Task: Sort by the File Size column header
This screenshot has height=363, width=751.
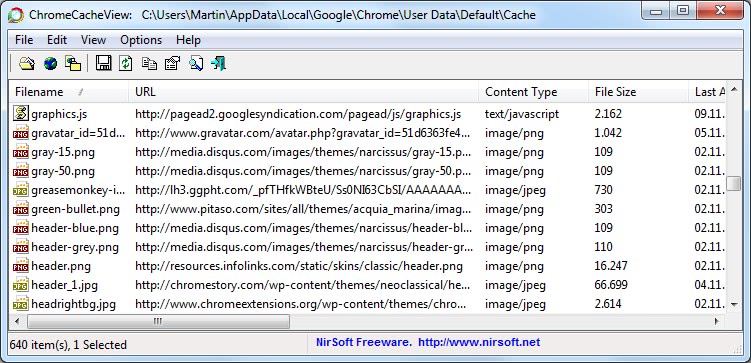Action: pos(638,91)
